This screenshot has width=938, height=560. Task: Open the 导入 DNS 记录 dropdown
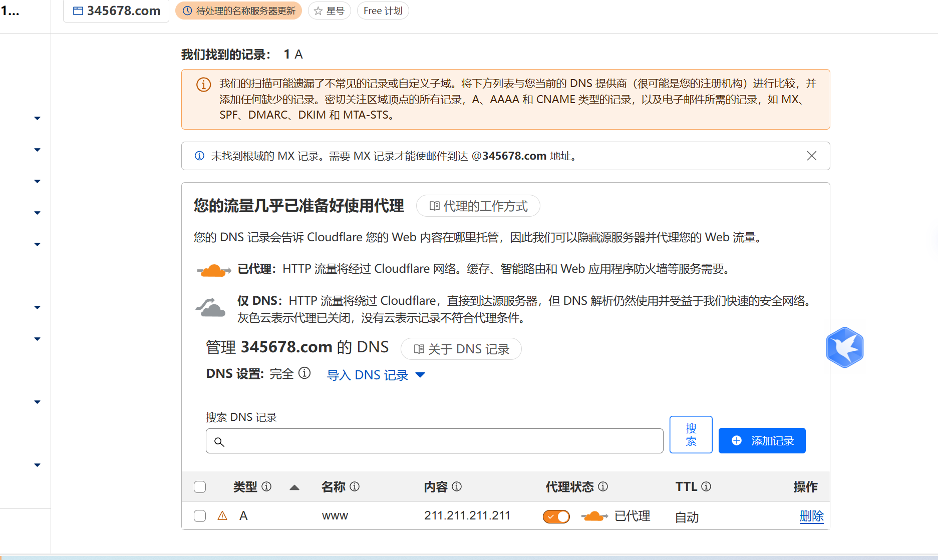pos(376,375)
